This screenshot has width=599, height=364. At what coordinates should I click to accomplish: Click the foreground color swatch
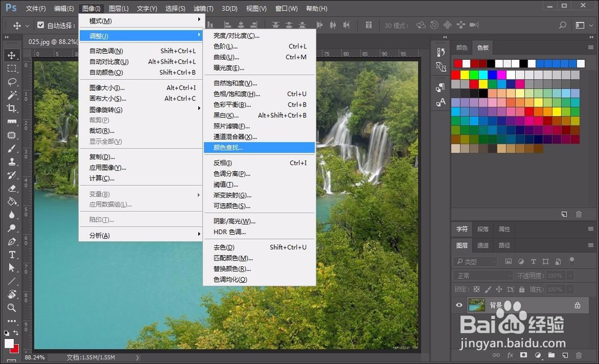9,344
